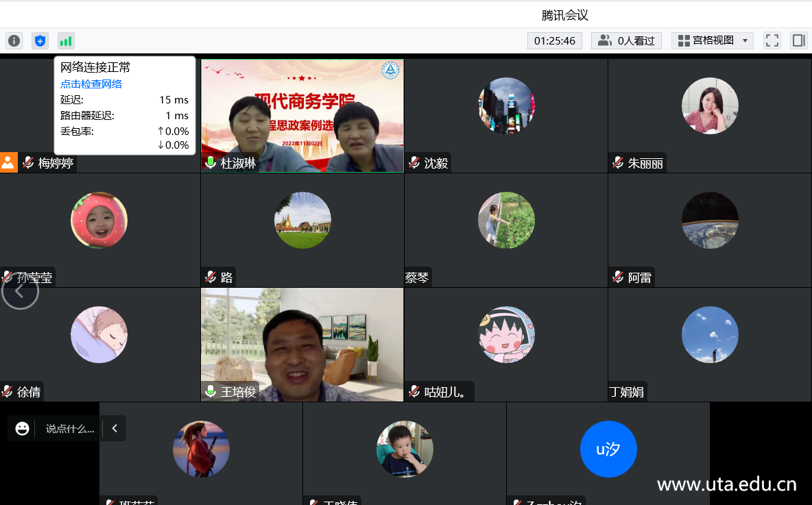
Task: Type in the 说点什么... chat field
Action: click(70, 429)
